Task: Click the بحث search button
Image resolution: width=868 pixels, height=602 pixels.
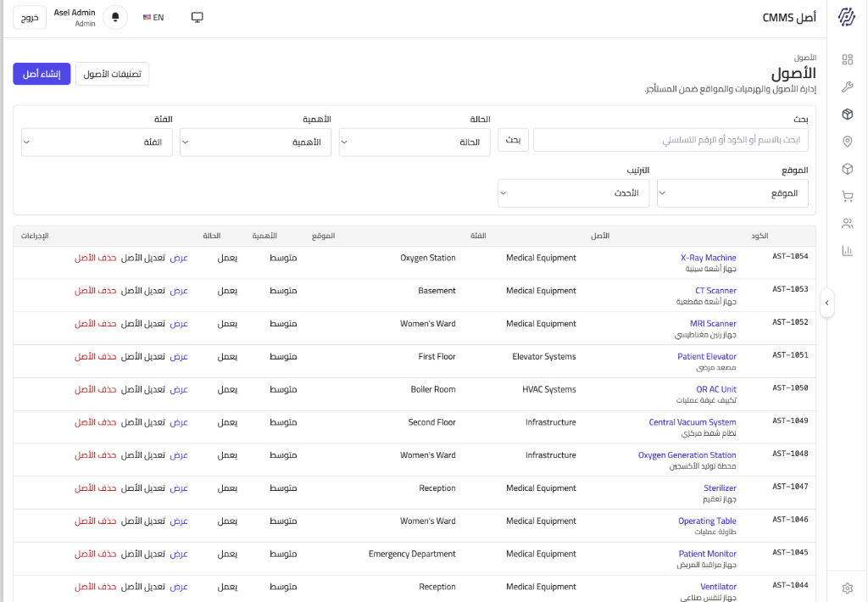Action: click(513, 140)
